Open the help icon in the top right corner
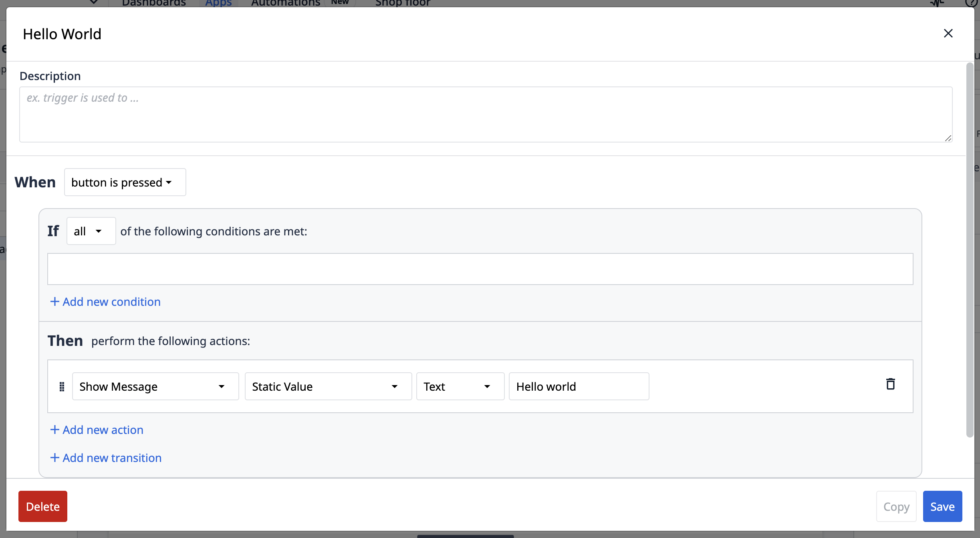 [972, 3]
